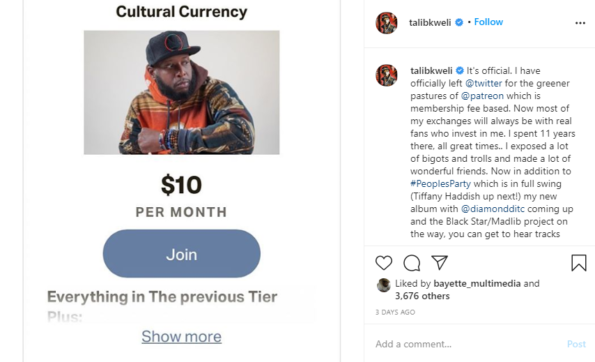Click the Join membership button

coord(181,253)
